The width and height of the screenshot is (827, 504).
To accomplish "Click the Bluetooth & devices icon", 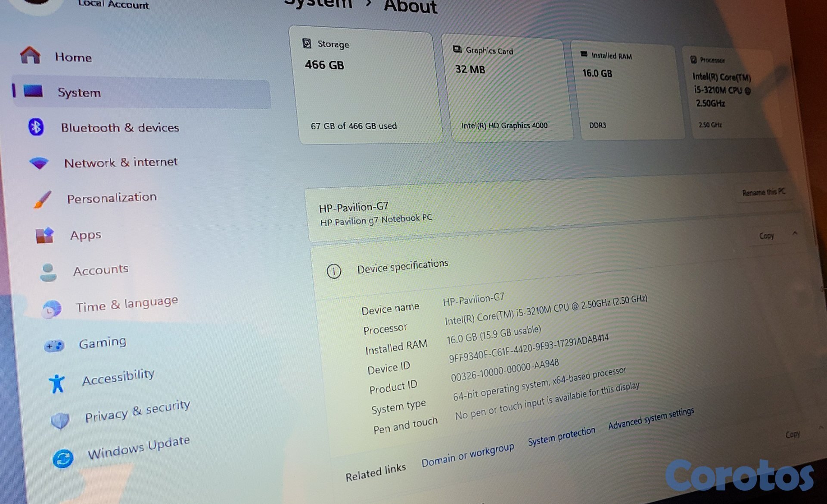I will [36, 127].
